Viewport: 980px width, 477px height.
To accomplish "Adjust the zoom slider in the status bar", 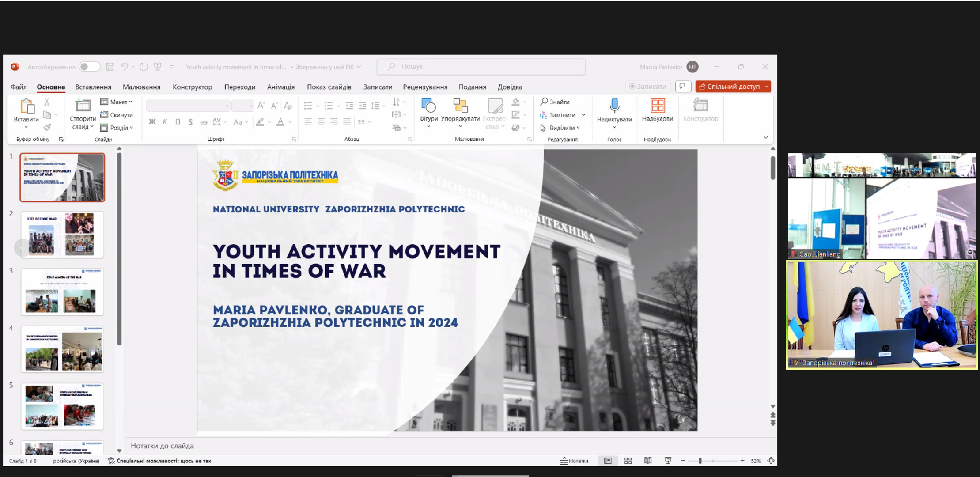I will pyautogui.click(x=700, y=461).
